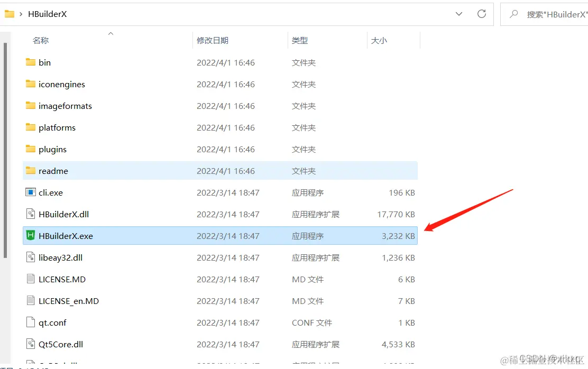Select the file name LICENSE.MD
The width and height of the screenshot is (588, 369).
click(62, 279)
